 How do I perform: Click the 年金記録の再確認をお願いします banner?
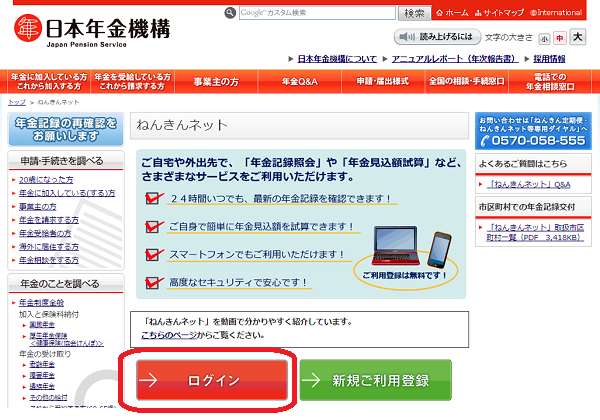(x=66, y=129)
